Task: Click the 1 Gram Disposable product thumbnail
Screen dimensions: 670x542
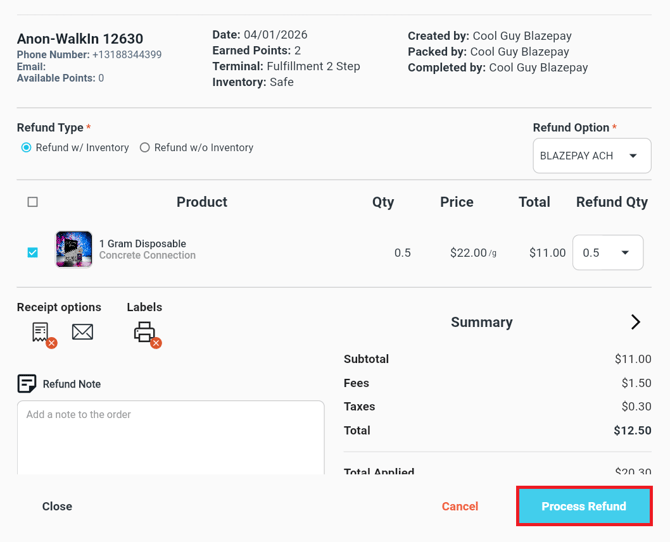Action: (74, 251)
